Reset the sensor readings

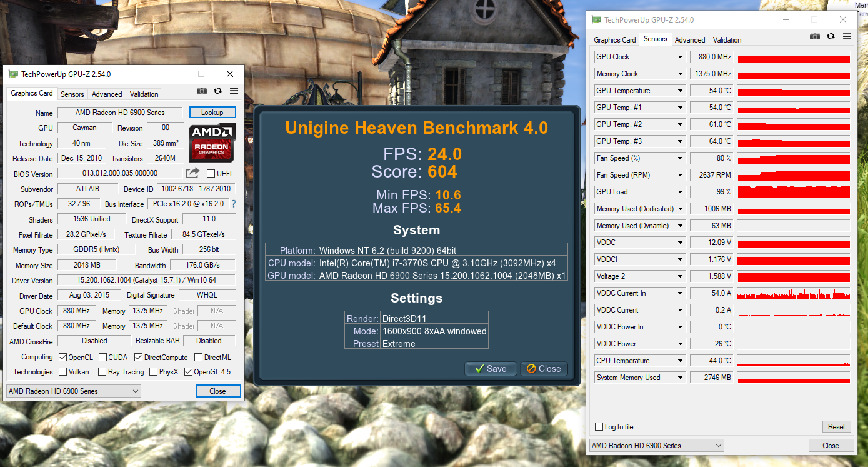pyautogui.click(x=836, y=427)
